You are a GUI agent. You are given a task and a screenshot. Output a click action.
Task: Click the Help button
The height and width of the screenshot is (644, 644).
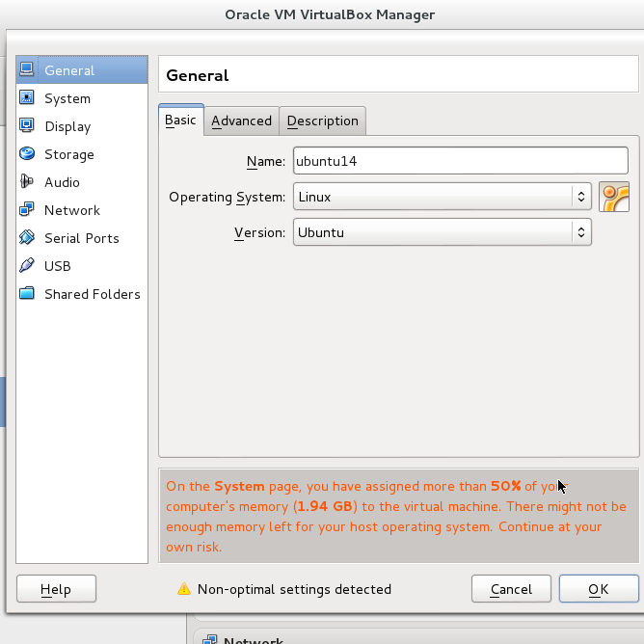56,589
